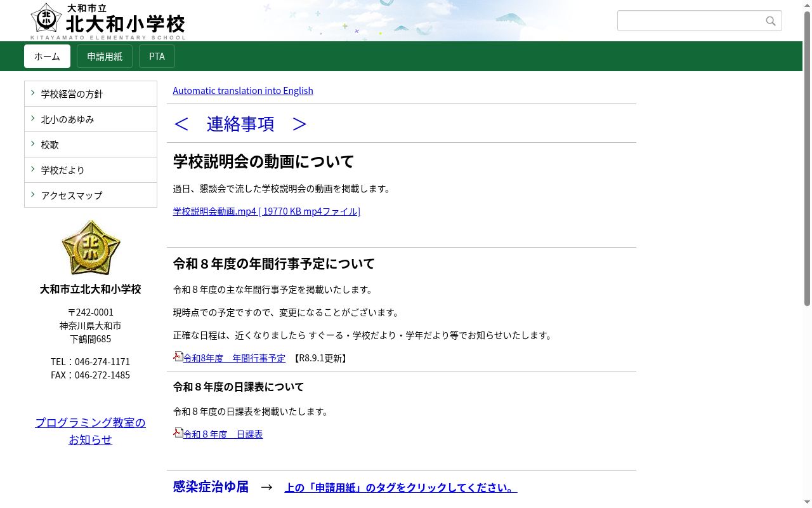The height and width of the screenshot is (508, 812).
Task: Click the 【R8.9.1更新】 update note
Action: click(x=320, y=358)
